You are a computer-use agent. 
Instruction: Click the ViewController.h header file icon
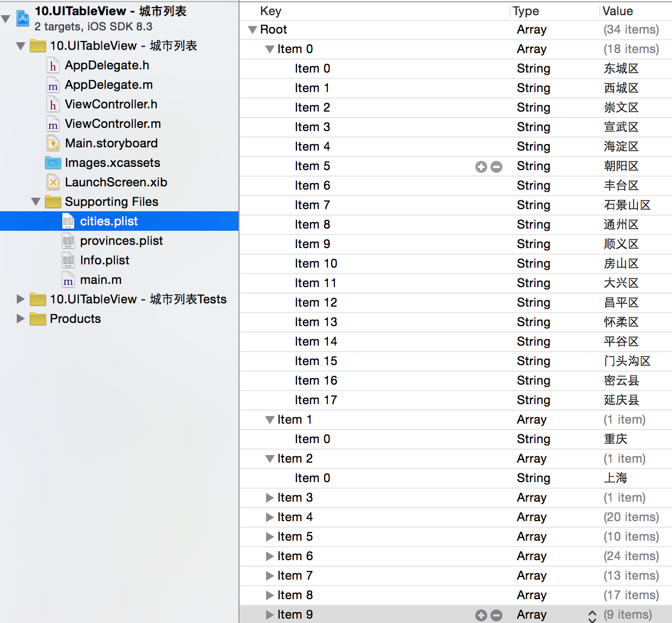pos(53,105)
